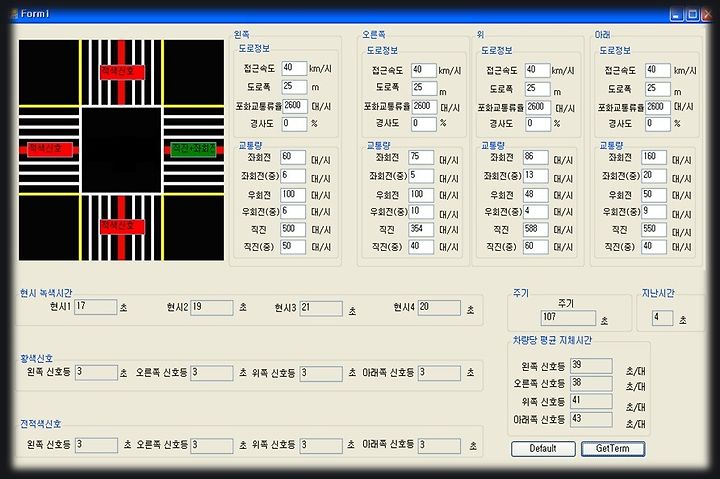Click 아래 우회전(중) field showing 9
This screenshot has width=720, height=479.
click(654, 212)
